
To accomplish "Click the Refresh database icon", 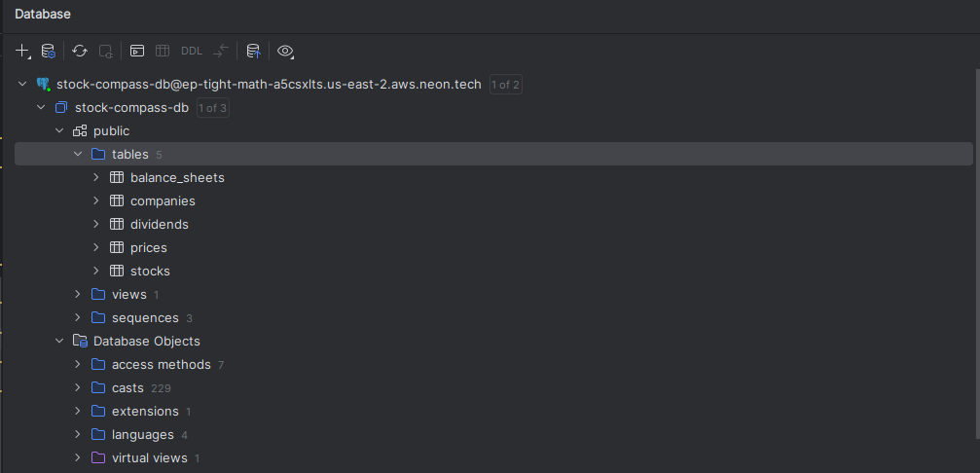I will click(80, 51).
